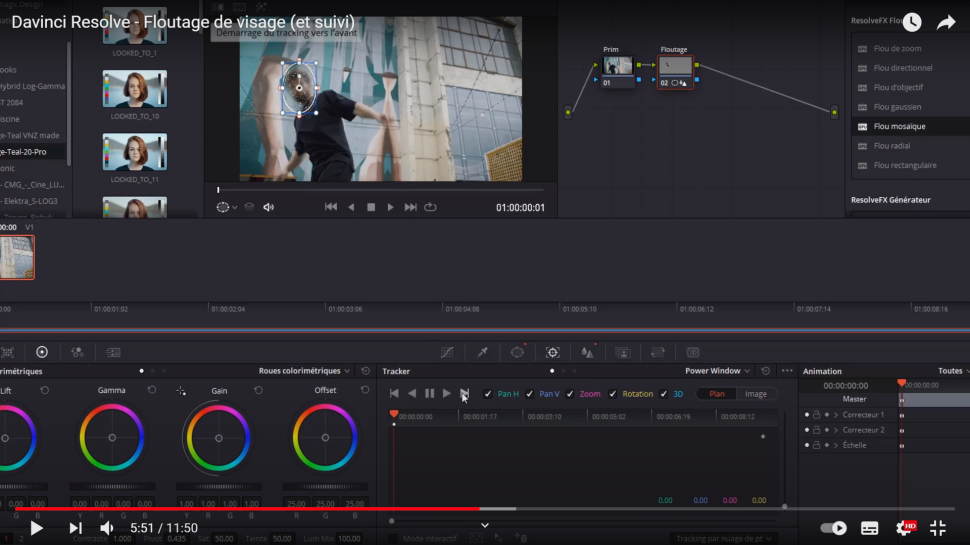Stop viewer playback

(371, 207)
